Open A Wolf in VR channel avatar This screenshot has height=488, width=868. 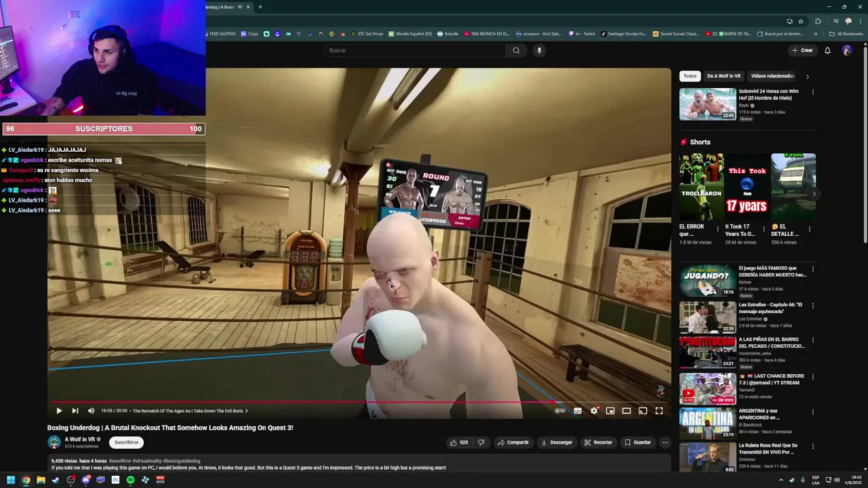(x=54, y=443)
